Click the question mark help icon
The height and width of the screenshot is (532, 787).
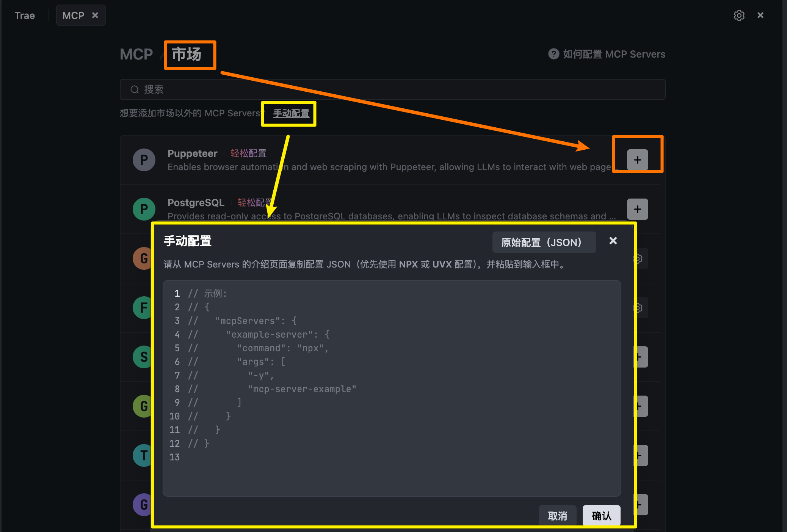click(x=553, y=54)
